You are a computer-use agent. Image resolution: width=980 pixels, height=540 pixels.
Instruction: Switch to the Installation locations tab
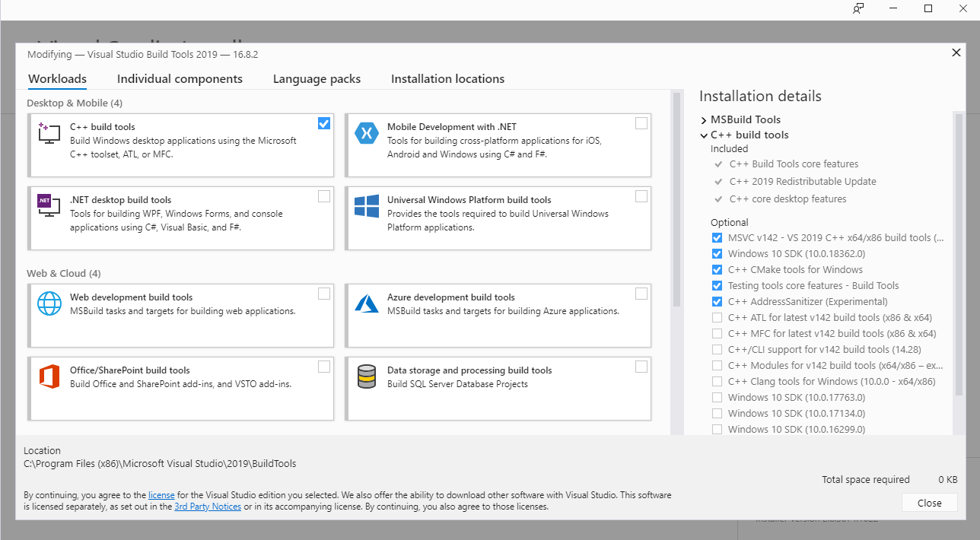pos(447,78)
